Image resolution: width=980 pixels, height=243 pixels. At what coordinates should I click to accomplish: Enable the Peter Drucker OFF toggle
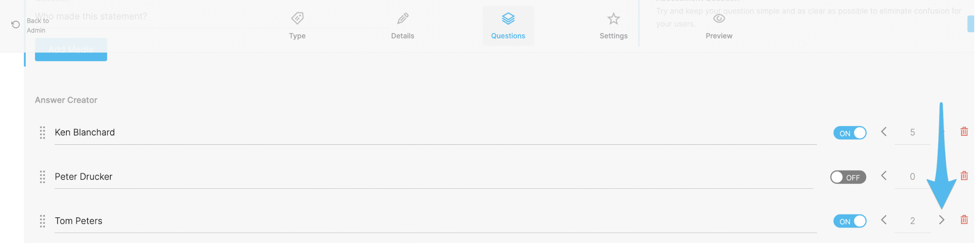coord(848,177)
